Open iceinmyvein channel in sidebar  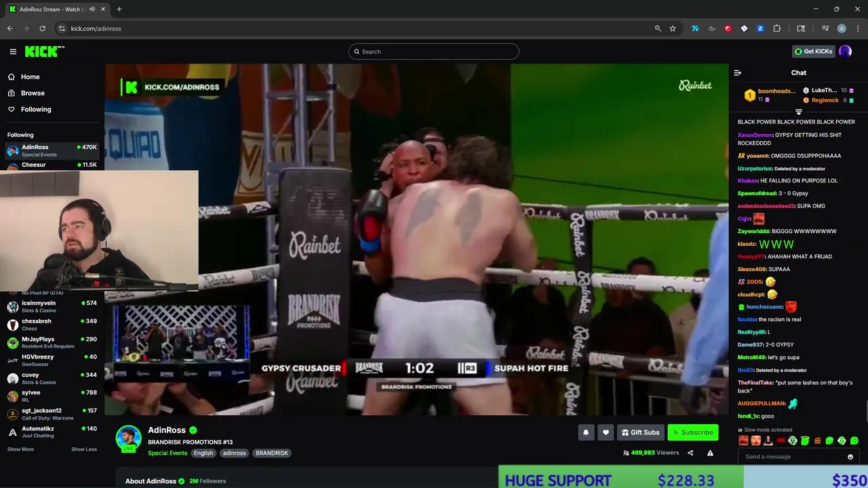[52, 306]
